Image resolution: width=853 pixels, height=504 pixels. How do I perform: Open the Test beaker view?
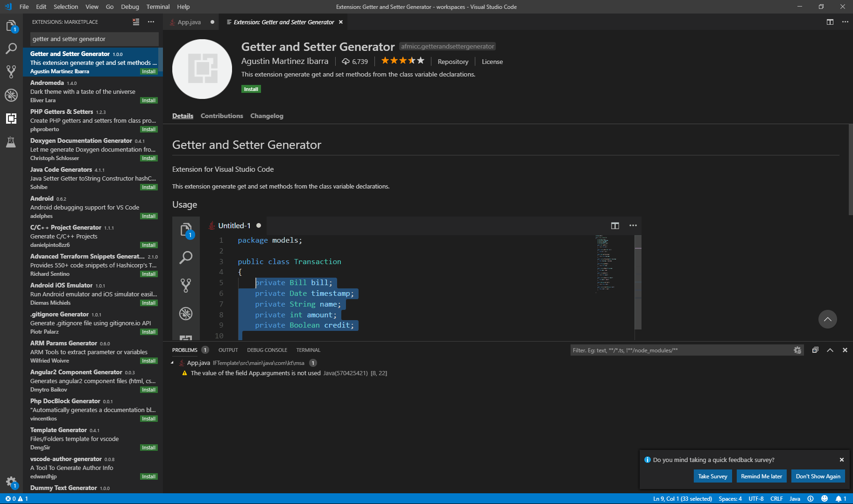pyautogui.click(x=11, y=141)
